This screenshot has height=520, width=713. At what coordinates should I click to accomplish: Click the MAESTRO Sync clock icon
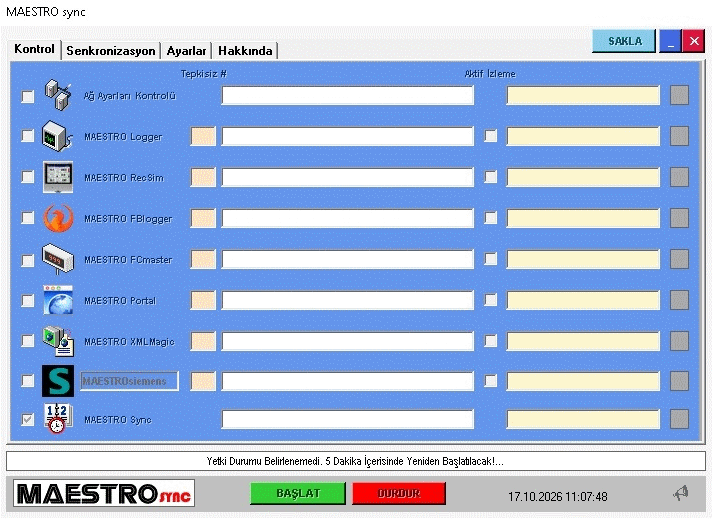pos(58,419)
